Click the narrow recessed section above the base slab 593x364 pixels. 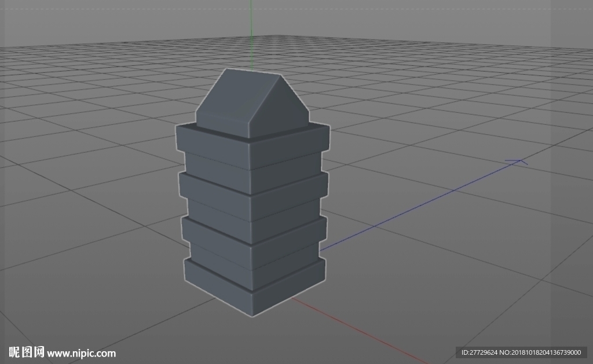point(254,255)
